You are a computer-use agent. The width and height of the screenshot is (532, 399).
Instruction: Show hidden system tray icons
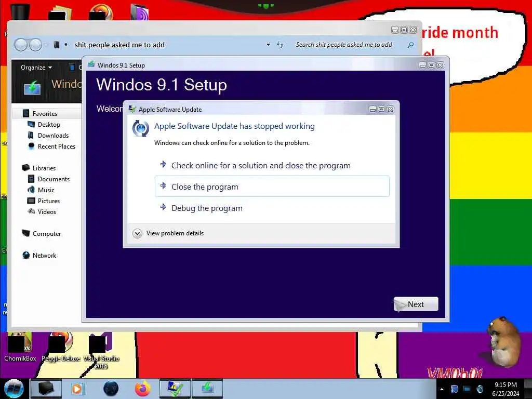[442, 389]
